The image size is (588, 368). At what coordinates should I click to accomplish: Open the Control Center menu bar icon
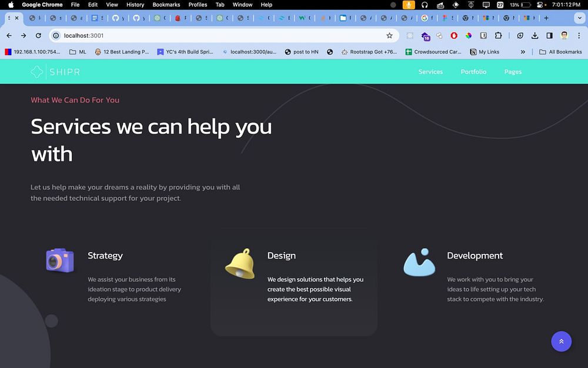click(x=540, y=5)
